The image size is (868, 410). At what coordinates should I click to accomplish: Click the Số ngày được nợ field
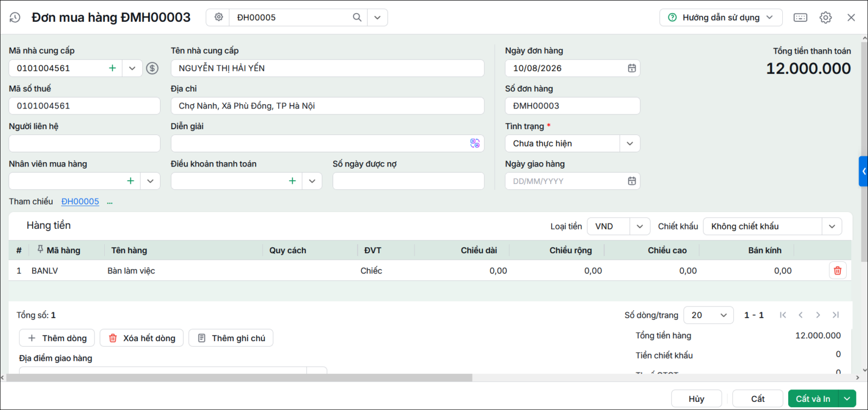coord(408,181)
